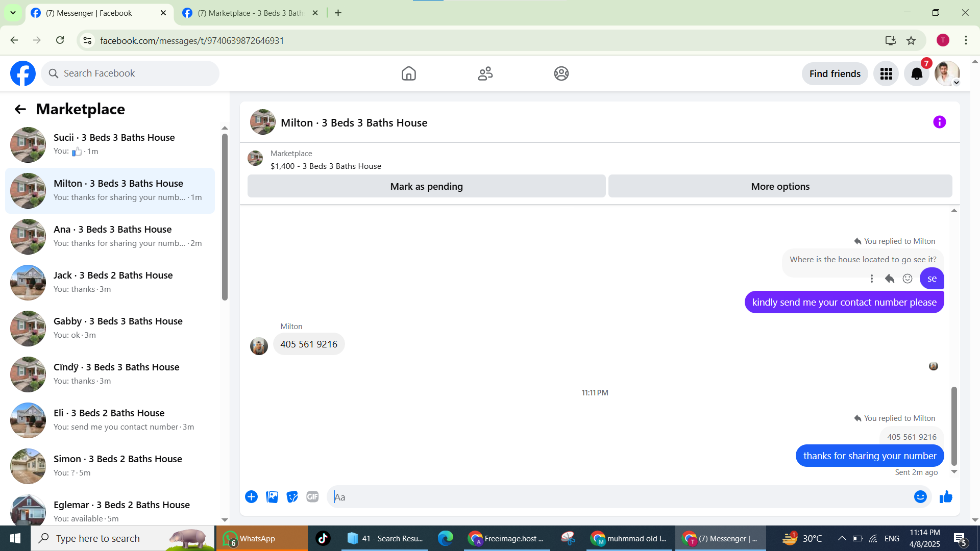This screenshot has height=551, width=980.
Task: Go back from Marketplace chat list
Action: [20, 109]
